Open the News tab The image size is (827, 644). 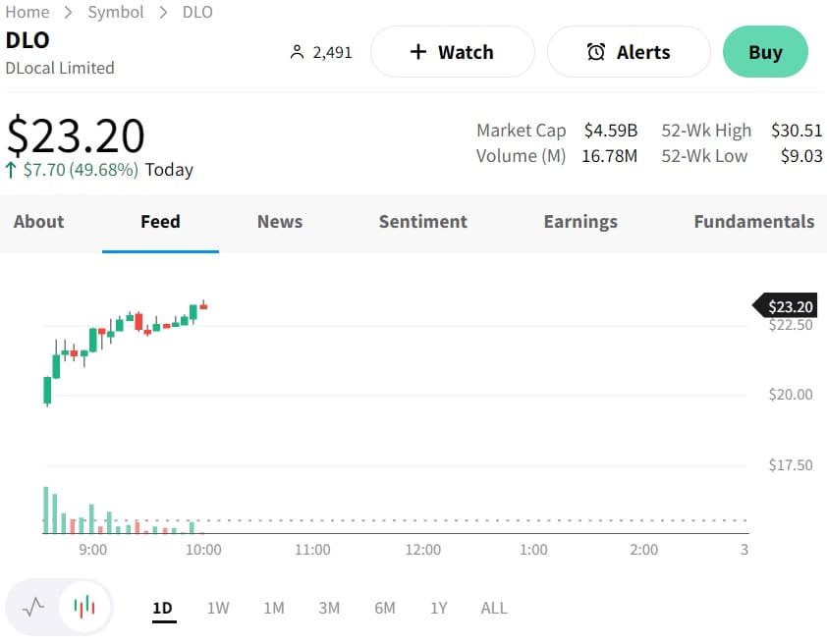(280, 221)
